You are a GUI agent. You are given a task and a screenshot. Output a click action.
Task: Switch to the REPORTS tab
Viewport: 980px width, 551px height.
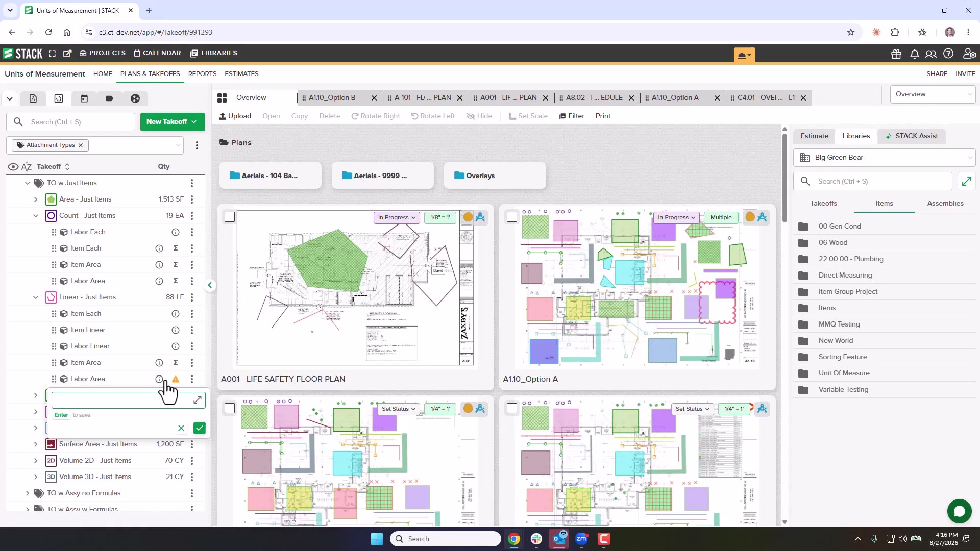pyautogui.click(x=202, y=74)
